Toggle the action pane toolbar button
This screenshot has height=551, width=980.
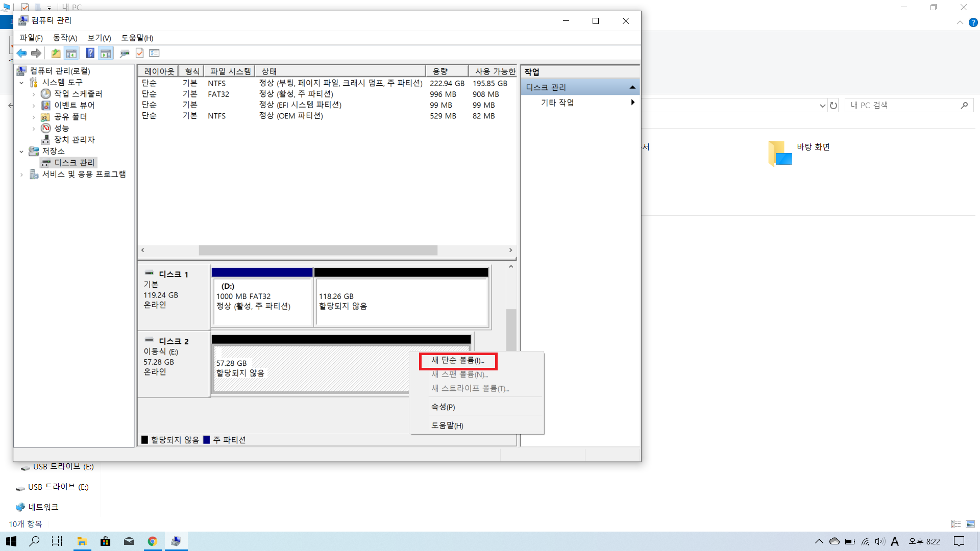pyautogui.click(x=106, y=53)
